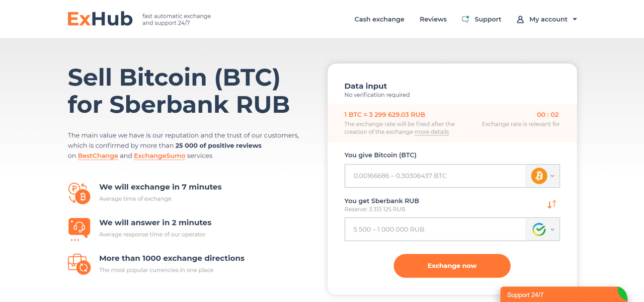Click the operator chat bubble icon
644x302 pixels.
coord(79,229)
